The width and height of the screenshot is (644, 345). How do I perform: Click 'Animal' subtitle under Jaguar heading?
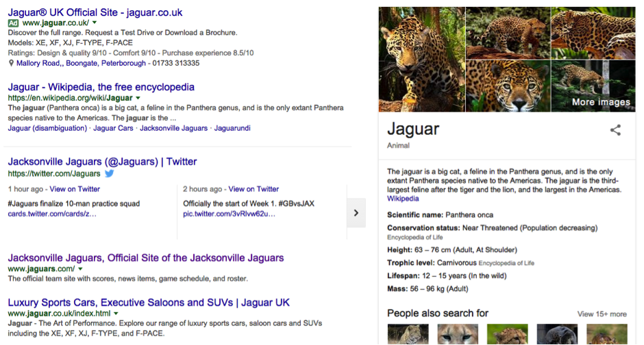(x=399, y=146)
